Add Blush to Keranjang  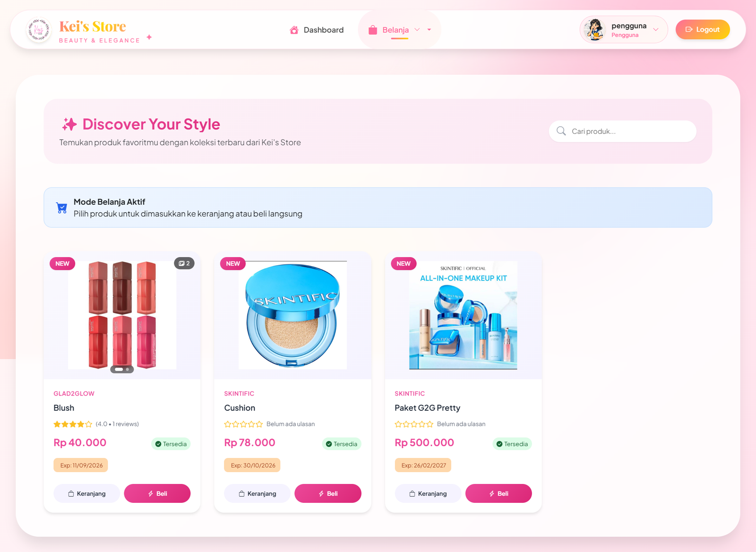[86, 493]
